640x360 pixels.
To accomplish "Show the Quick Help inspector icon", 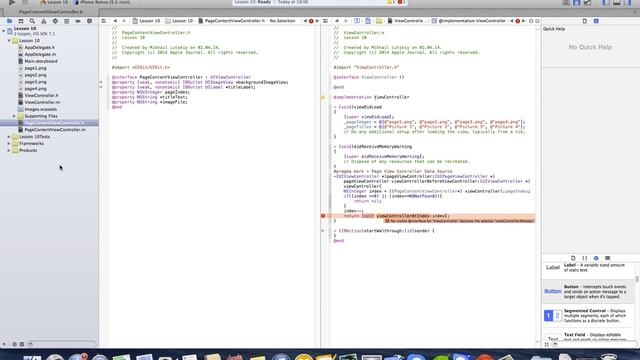I will pyautogui.click(x=596, y=21).
